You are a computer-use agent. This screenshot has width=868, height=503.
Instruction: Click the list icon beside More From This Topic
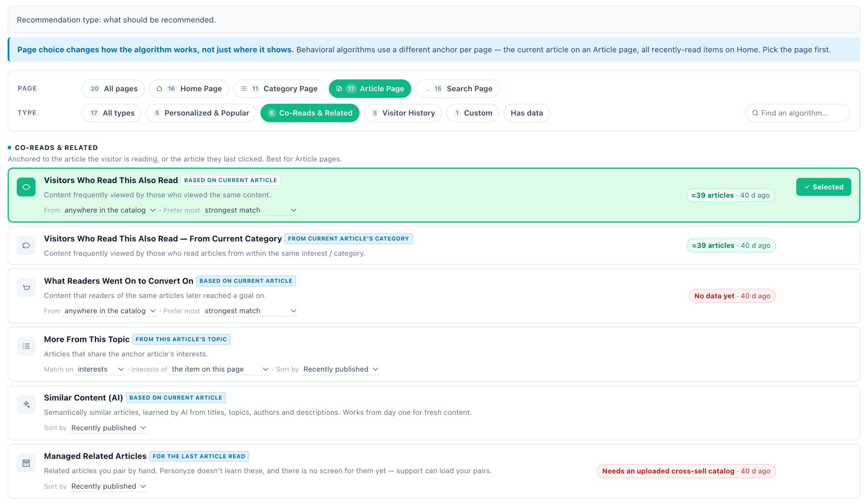(26, 346)
